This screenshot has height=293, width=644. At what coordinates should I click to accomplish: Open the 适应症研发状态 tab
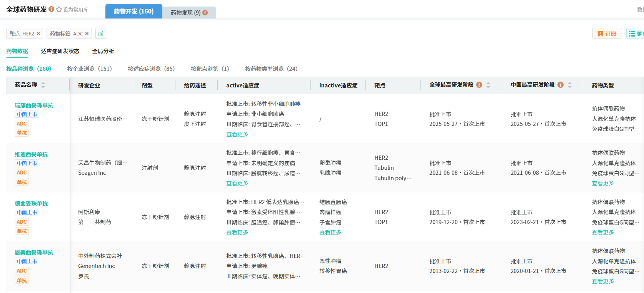tap(60, 51)
